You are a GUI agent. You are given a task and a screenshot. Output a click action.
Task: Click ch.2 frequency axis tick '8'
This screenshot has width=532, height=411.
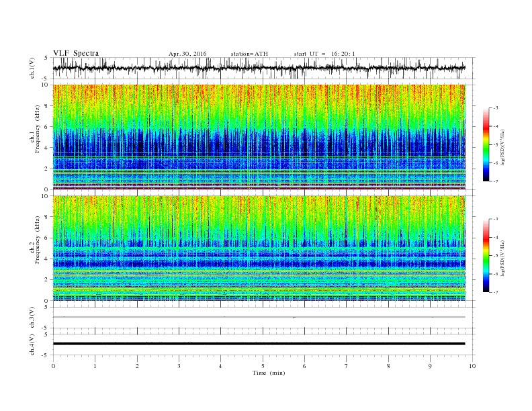[47, 217]
